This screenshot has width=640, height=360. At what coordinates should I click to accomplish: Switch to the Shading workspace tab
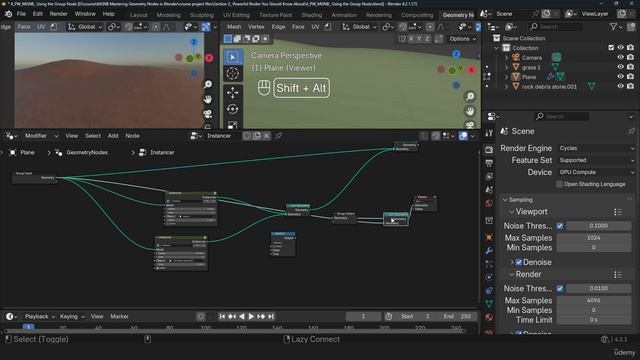tap(311, 15)
